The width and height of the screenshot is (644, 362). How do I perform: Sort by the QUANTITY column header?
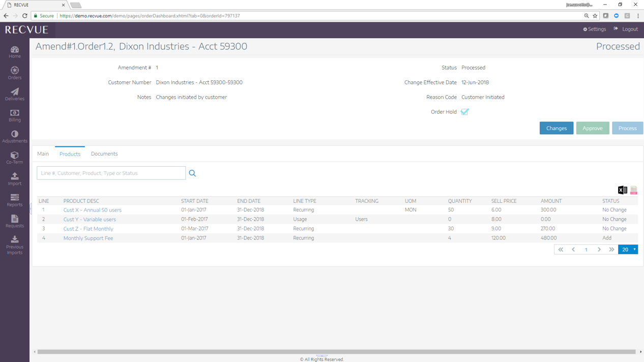tap(460, 201)
